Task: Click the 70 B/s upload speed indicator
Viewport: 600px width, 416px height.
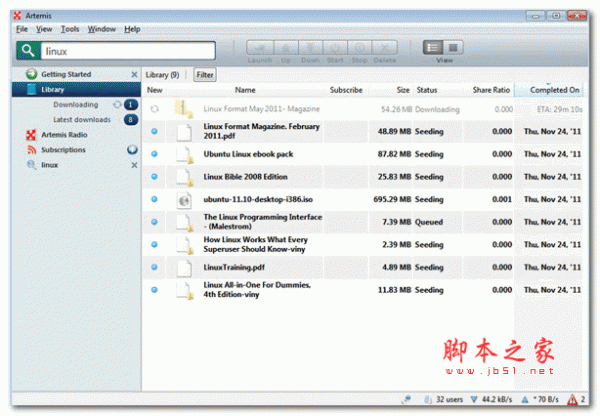Action: tap(540, 400)
